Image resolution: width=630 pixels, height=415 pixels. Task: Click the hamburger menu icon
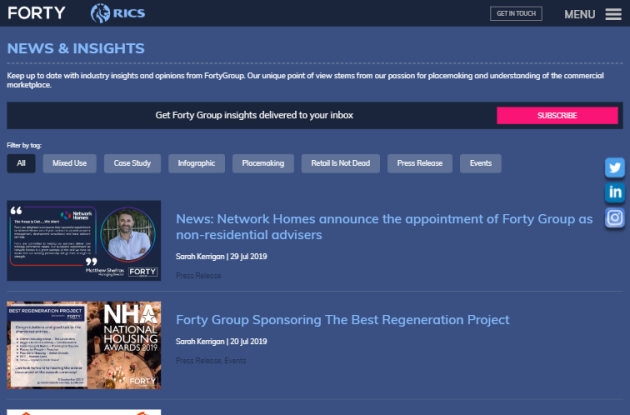[x=613, y=14]
